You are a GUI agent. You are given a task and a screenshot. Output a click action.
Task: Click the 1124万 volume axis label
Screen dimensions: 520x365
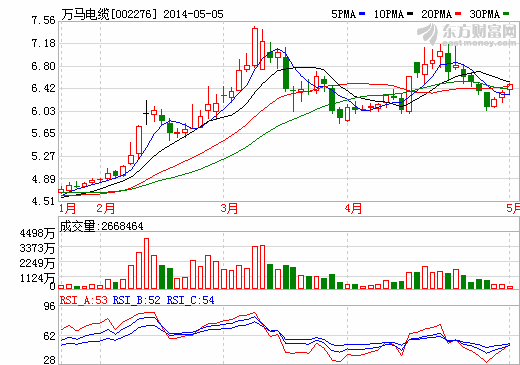(37, 278)
